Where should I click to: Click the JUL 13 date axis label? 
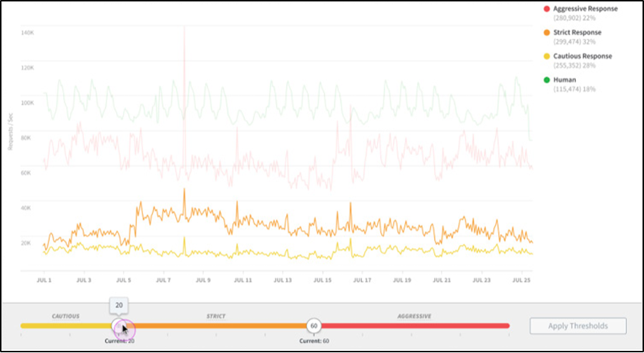coord(284,281)
